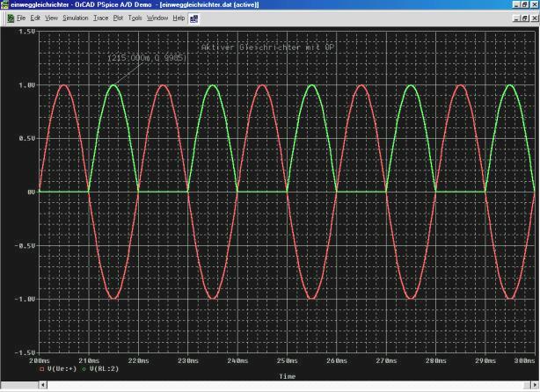Click the 230ms label on time axis
Image resolution: width=540 pixels, height=392 pixels.
point(188,360)
